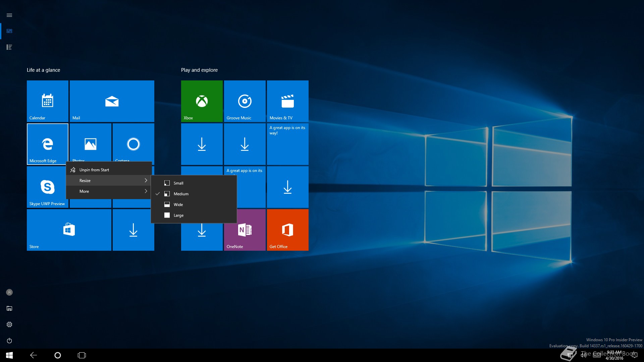
Task: Open the Store tile
Action: [x=69, y=230]
